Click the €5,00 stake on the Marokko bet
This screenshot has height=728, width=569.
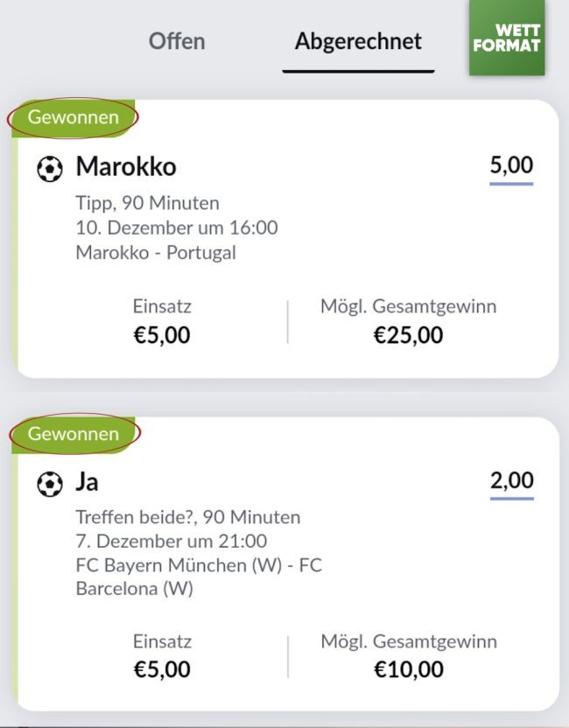pyautogui.click(x=162, y=335)
